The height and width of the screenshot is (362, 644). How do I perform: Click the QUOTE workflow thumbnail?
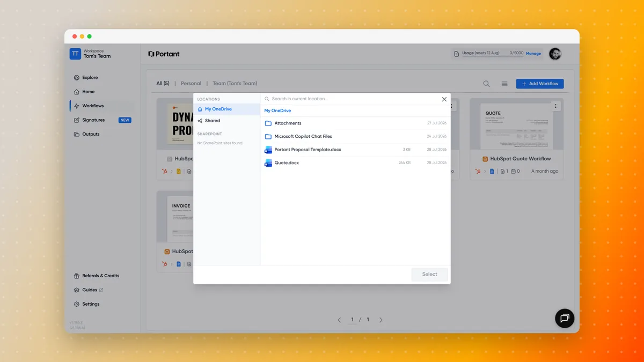[x=517, y=124]
